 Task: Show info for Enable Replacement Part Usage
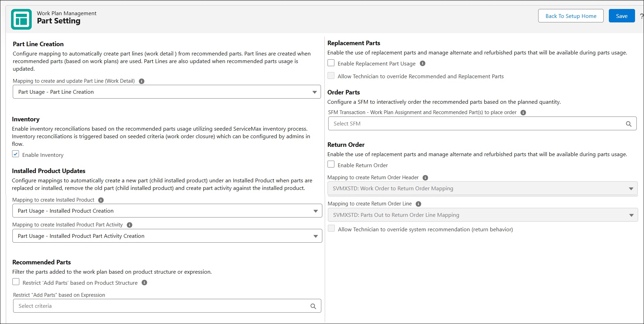click(423, 63)
